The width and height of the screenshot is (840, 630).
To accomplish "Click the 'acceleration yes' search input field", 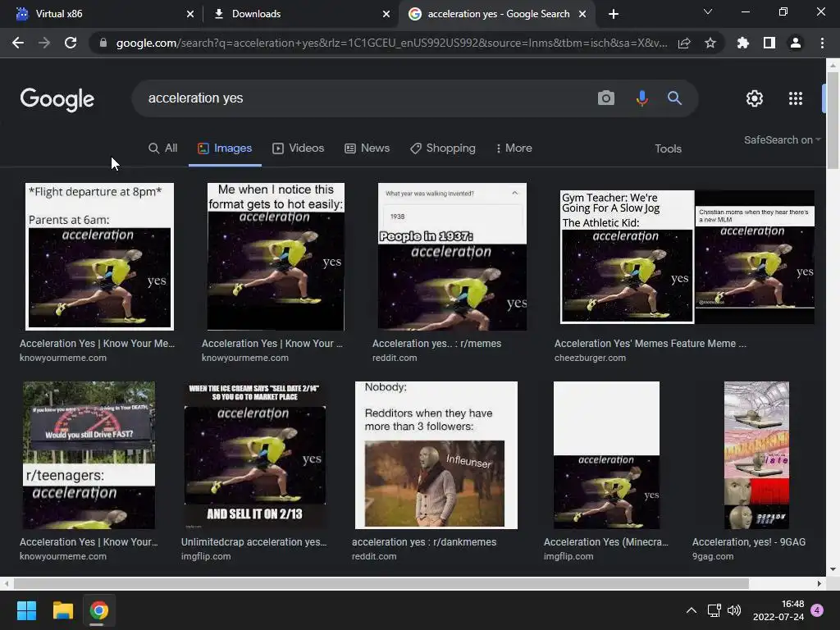I will coord(364,98).
